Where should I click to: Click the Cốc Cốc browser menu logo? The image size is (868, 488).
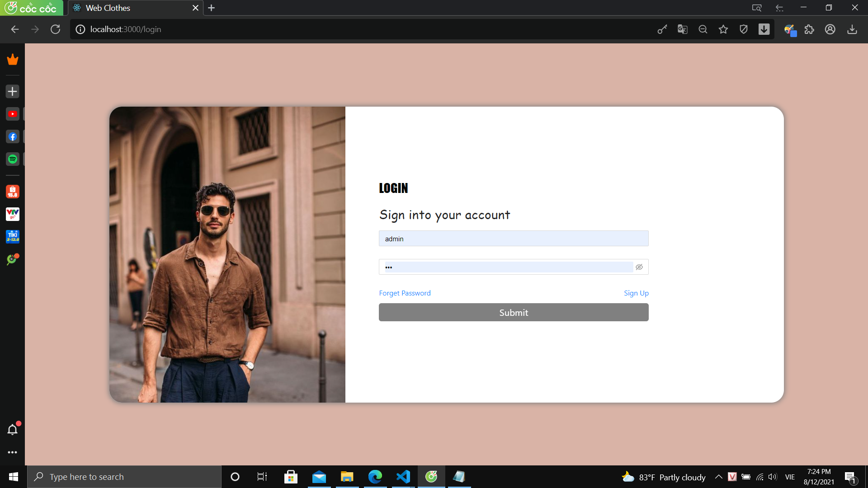(x=31, y=8)
